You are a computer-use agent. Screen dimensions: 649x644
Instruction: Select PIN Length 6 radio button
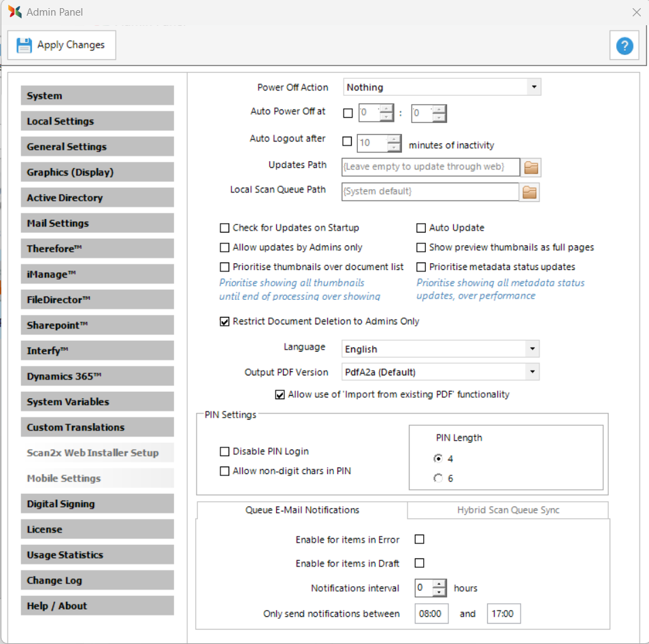[438, 479]
